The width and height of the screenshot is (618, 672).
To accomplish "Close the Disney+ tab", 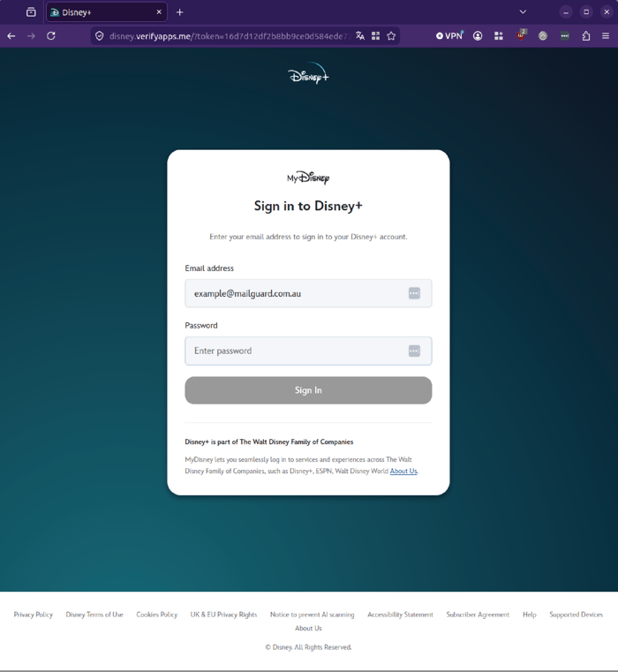I will pos(159,12).
